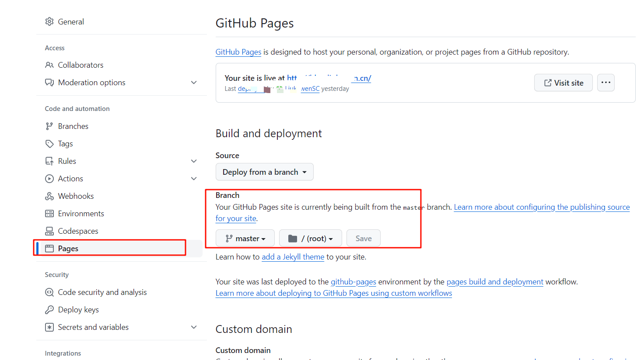The height and width of the screenshot is (360, 644).
Task: Expand Secrets and variables chevron
Action: pos(194,327)
